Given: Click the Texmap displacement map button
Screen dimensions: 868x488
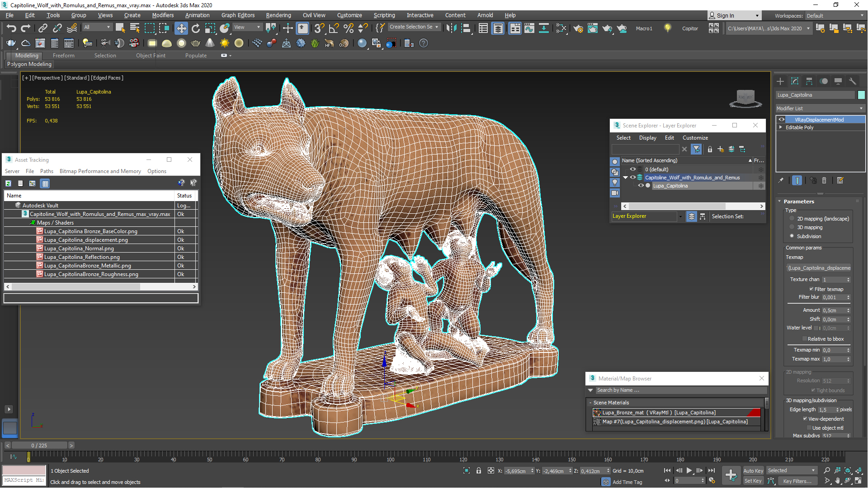Looking at the screenshot, I should (819, 268).
